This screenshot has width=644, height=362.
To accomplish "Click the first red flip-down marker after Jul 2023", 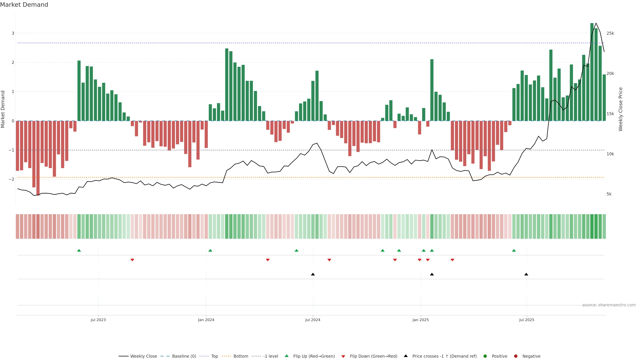I will point(132,260).
